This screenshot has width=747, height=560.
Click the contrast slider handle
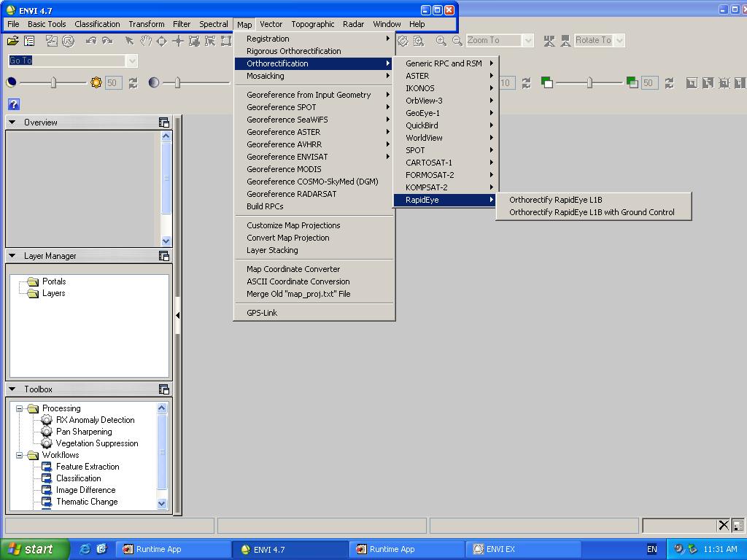[177, 82]
